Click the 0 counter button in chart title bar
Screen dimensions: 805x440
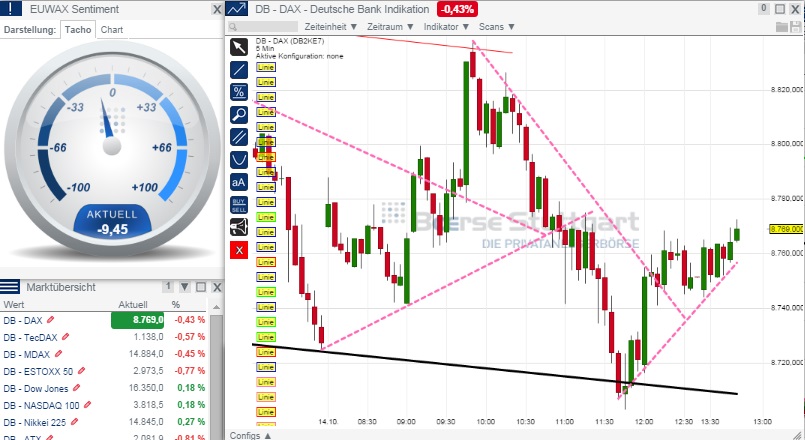[764, 9]
